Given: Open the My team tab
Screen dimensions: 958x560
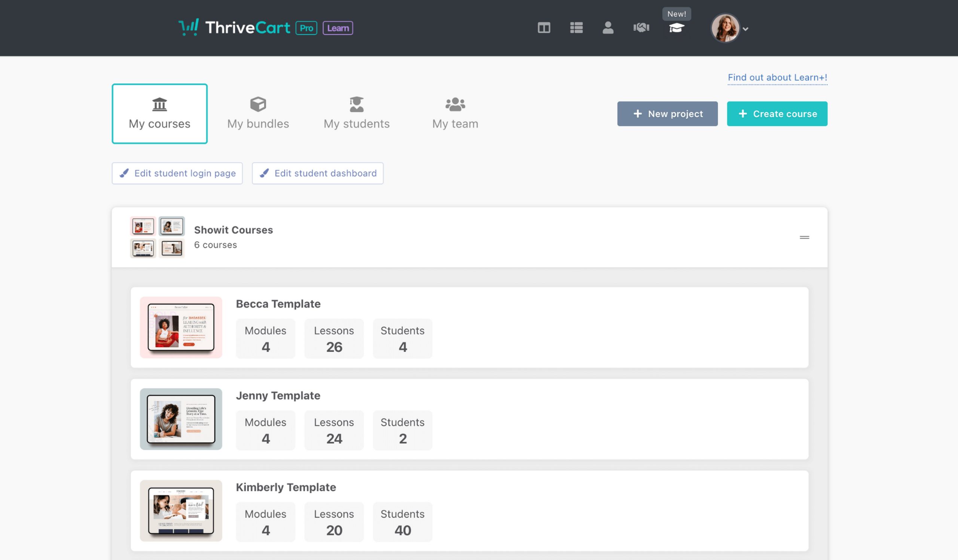Looking at the screenshot, I should click(x=455, y=114).
